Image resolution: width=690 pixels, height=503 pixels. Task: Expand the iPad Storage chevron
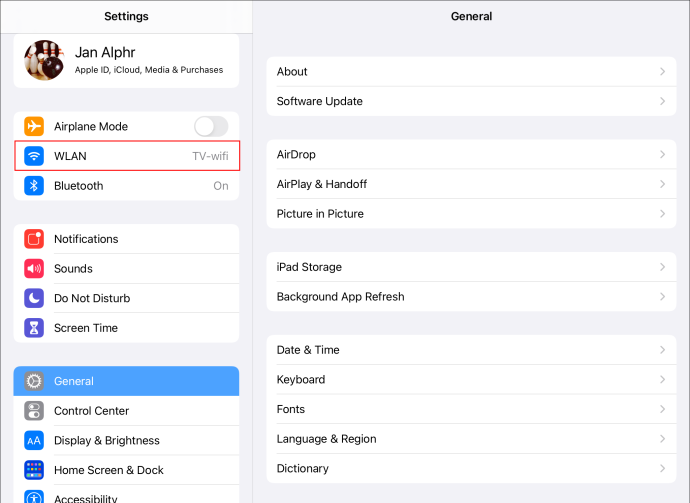662,267
